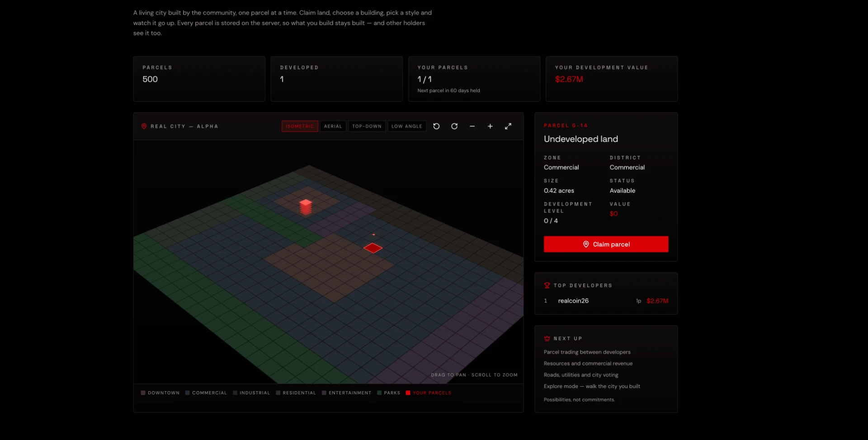Click 'Roads, utilities and city voting'
This screenshot has width=868, height=440.
[581, 375]
